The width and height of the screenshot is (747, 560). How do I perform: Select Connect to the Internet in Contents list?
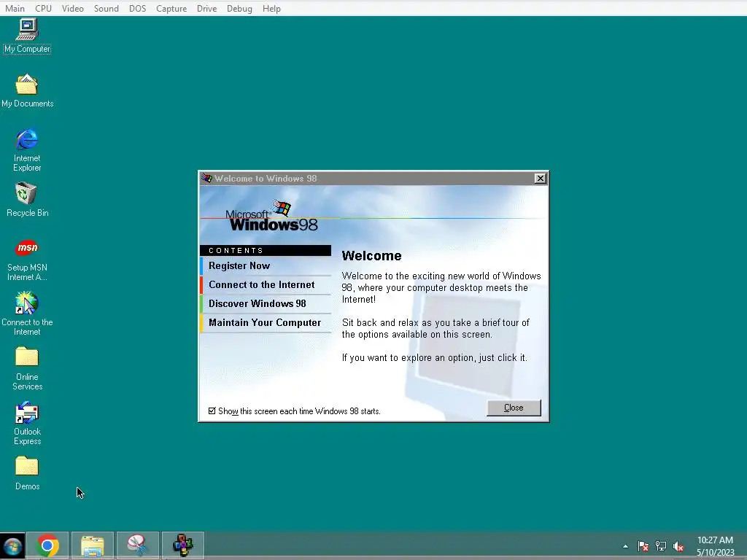pyautogui.click(x=266, y=285)
